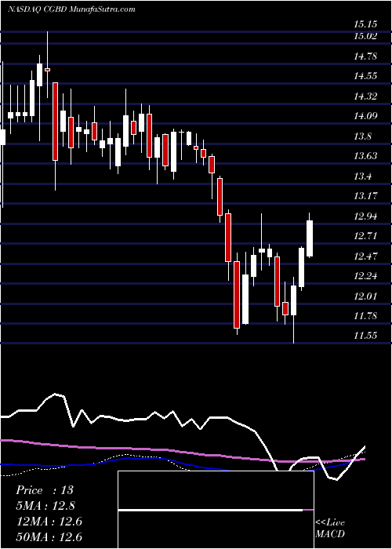Image resolution: width=392 pixels, height=549 pixels.
Task: Select the 12.47 price axis label
Action: click(x=365, y=256)
